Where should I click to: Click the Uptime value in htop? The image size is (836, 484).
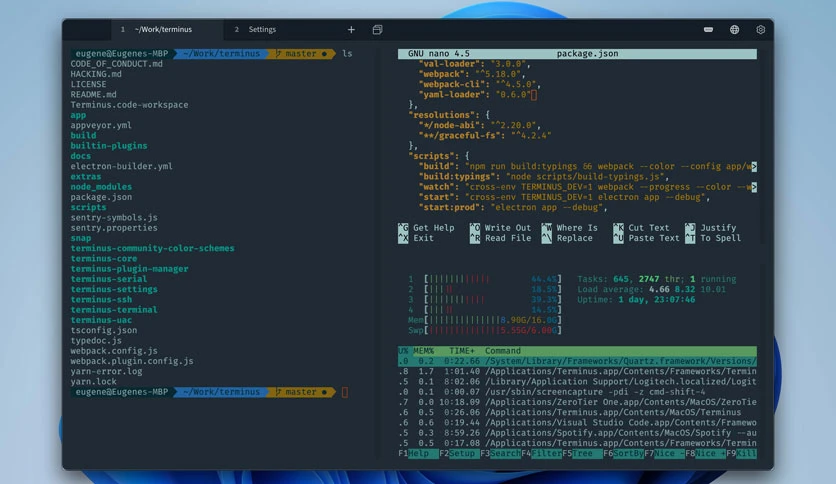click(x=656, y=300)
